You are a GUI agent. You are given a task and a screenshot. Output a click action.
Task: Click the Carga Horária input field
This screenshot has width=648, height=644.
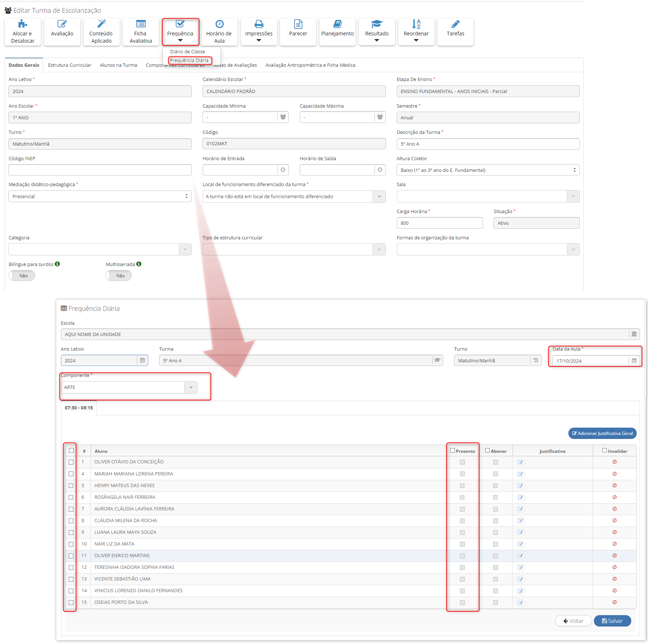point(439,223)
